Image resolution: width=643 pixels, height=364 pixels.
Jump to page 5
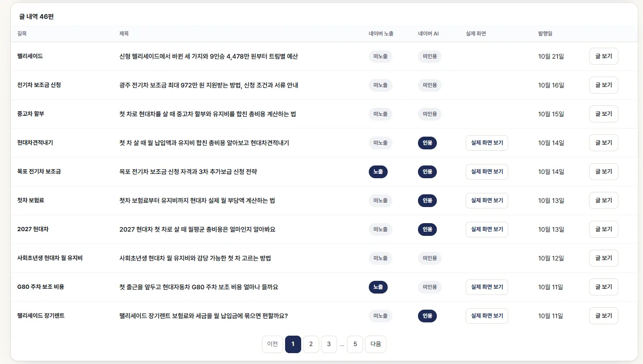355,344
